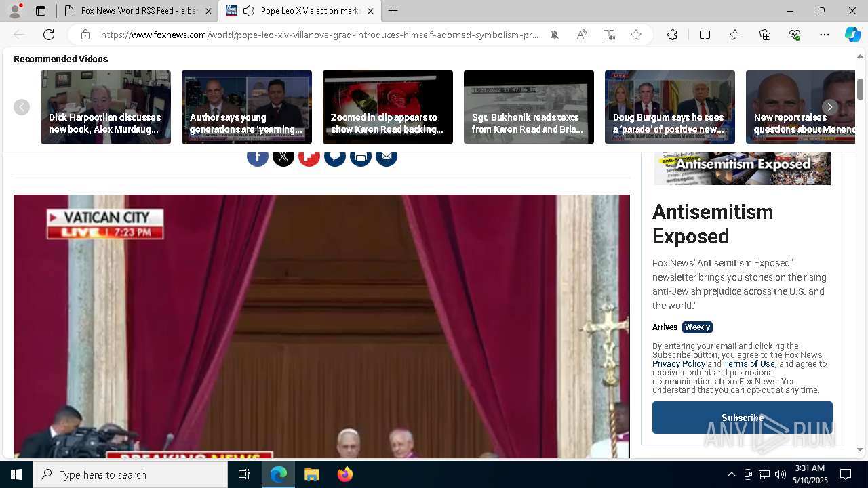Close the Pope Leo XIV election tab
Image resolution: width=868 pixels, height=488 pixels.
point(370,11)
